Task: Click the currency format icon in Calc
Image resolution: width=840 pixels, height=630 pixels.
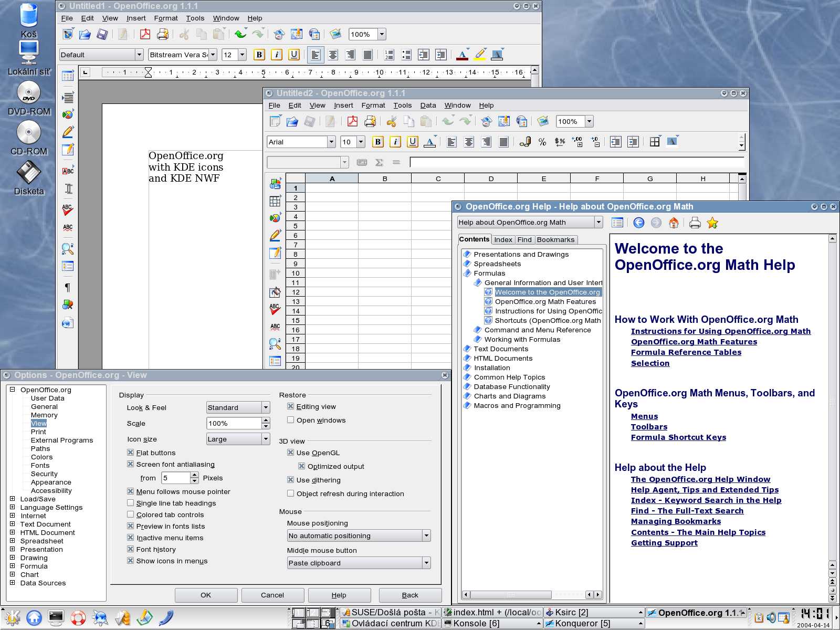Action: click(560, 142)
